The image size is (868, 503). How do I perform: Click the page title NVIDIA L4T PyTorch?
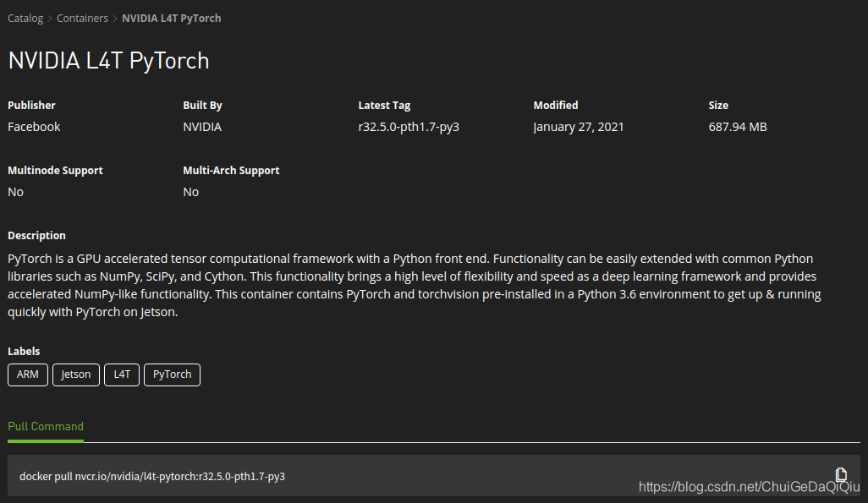click(x=108, y=60)
